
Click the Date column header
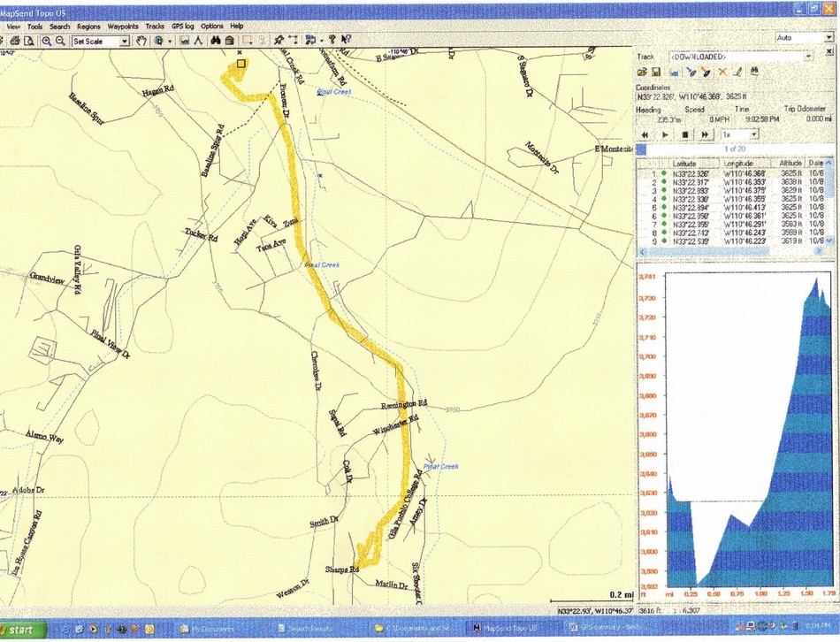click(x=816, y=163)
